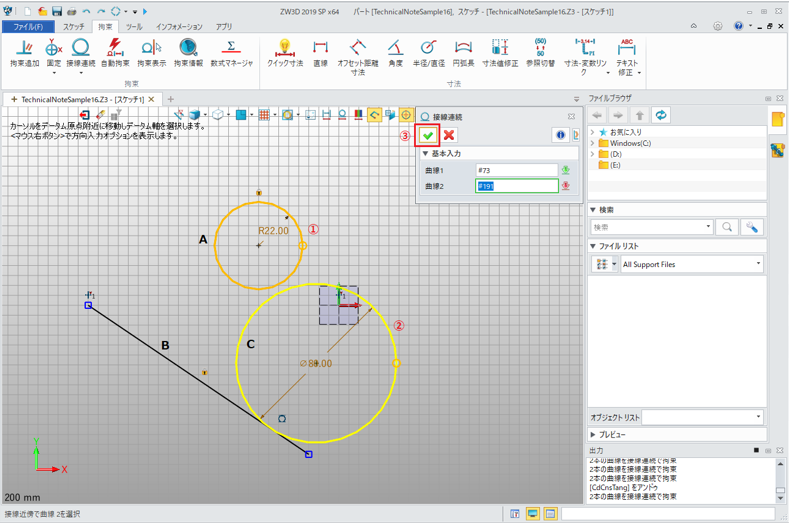The height and width of the screenshot is (523, 789).
Task: Click the wrench search settings icon
Action: pos(752,227)
